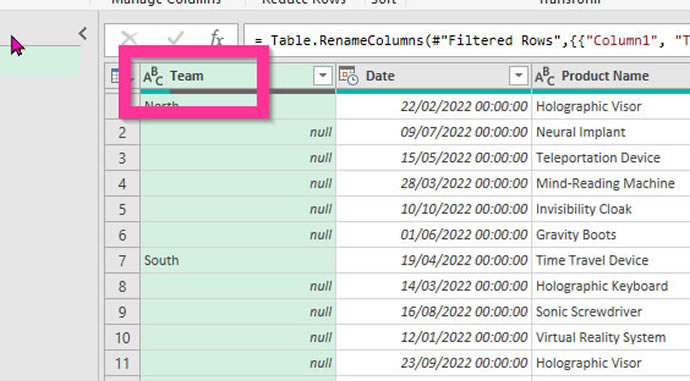Confirm formula with the checkmark icon
The height and width of the screenshot is (381, 690).
click(175, 39)
